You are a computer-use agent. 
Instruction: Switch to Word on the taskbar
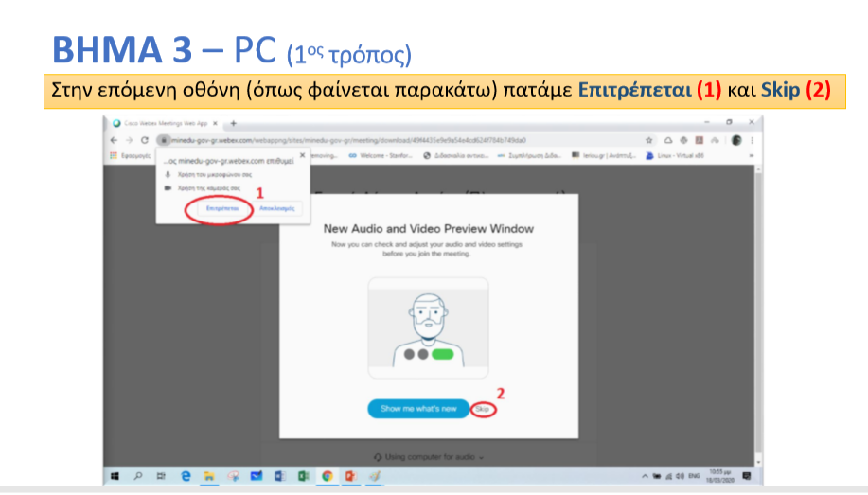(279, 476)
